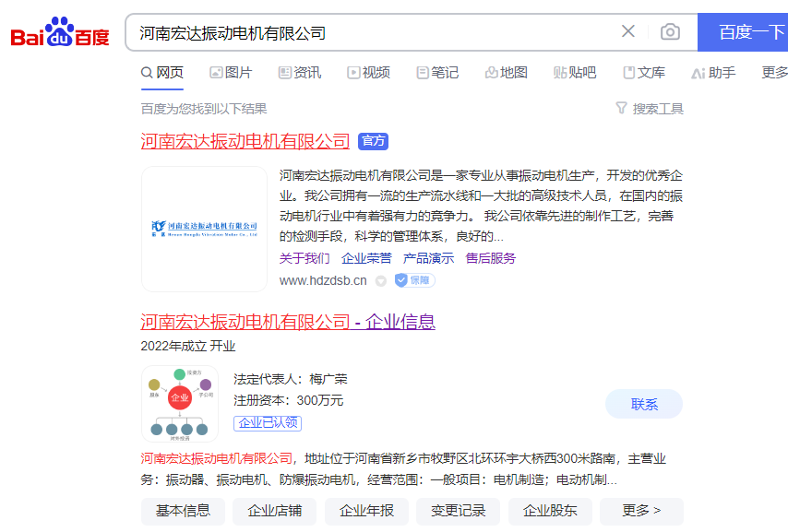Open the 河南宏达振动电机有限公司 official result link
Viewport: 788px width, 532px height.
245,141
